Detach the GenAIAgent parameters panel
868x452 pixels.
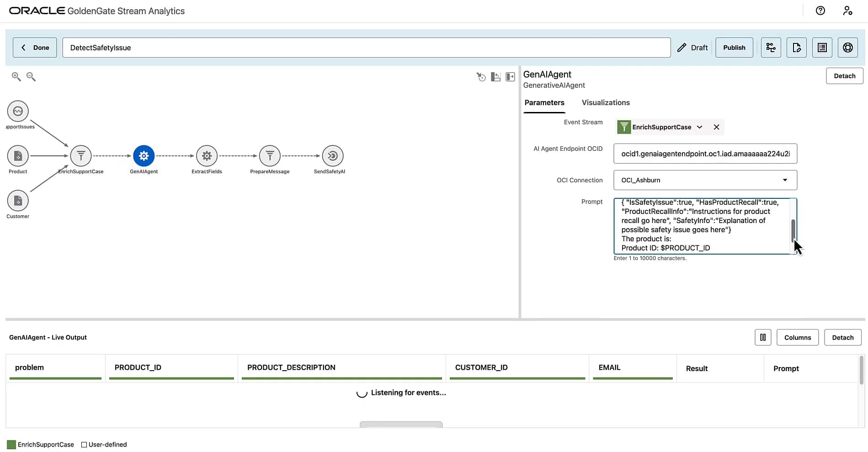coord(844,75)
